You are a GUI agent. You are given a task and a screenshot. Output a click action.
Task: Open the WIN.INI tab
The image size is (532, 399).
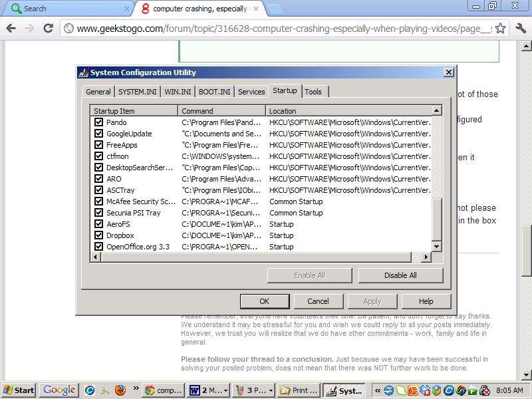[x=178, y=92]
